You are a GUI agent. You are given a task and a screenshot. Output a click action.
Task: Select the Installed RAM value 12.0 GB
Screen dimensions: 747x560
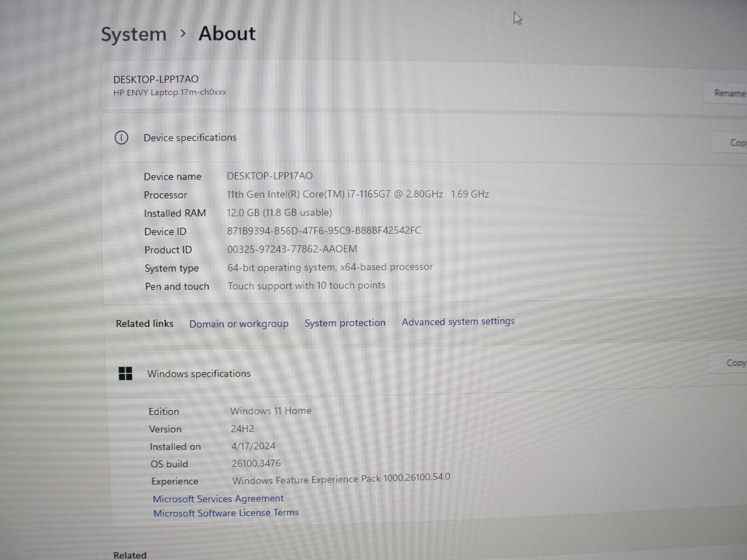coord(279,213)
